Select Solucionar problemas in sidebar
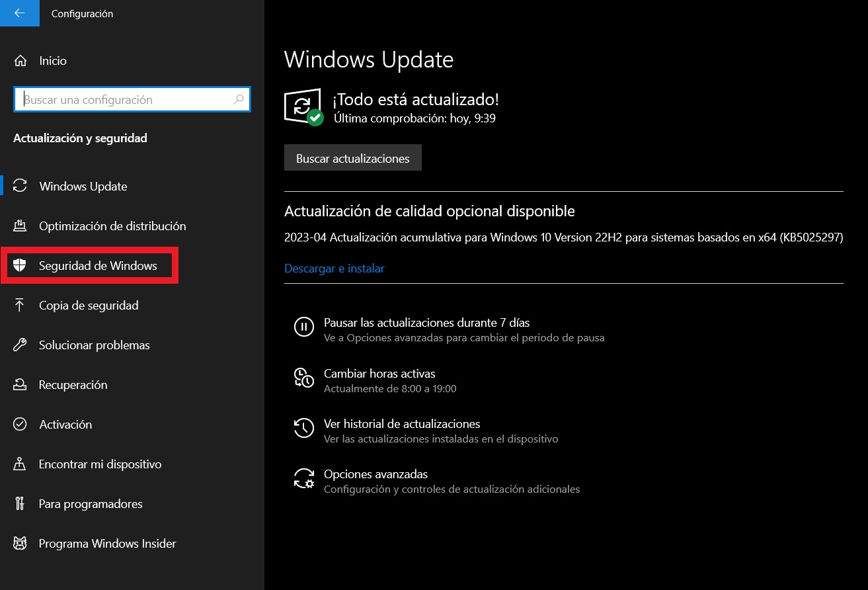Screen dimensions: 868x590 coord(132,345)
